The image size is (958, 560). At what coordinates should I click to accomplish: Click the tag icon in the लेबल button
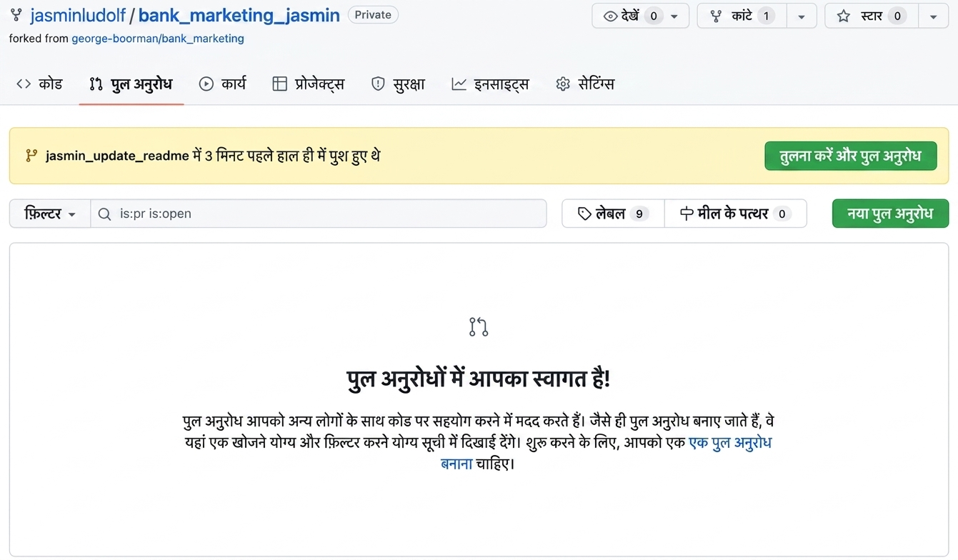click(584, 214)
